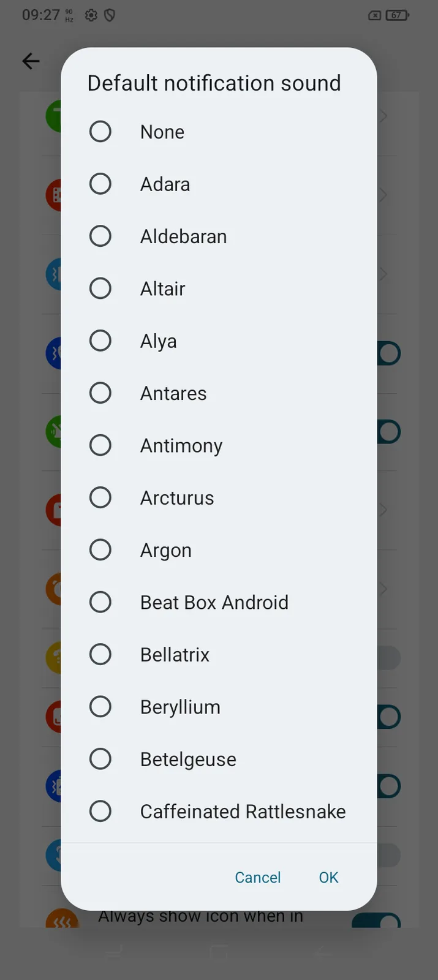Choose Argon notification sound
This screenshot has width=438, height=980.
click(x=100, y=550)
